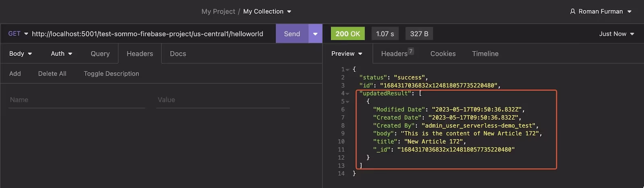Click the 200 OK status badge
The width and height of the screenshot is (644, 188).
[x=348, y=34]
